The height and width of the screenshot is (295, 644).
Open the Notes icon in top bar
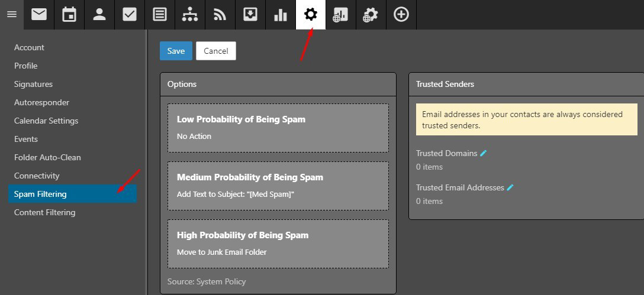(x=160, y=15)
